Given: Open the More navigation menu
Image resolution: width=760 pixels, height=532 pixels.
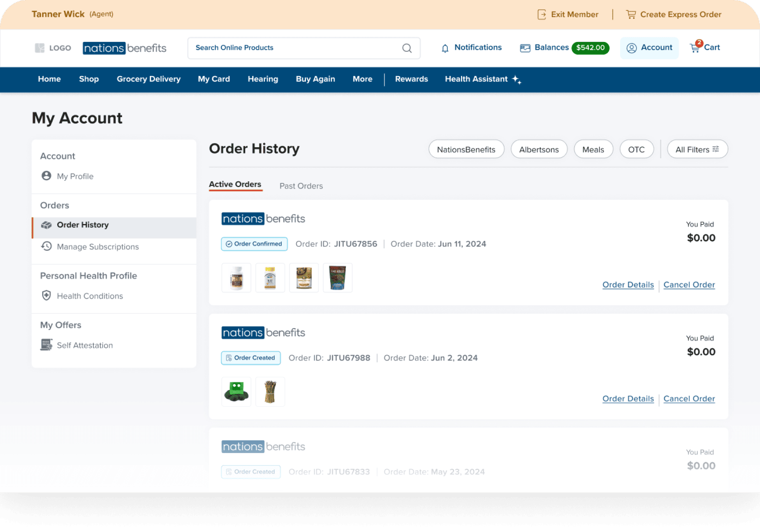Looking at the screenshot, I should [362, 79].
